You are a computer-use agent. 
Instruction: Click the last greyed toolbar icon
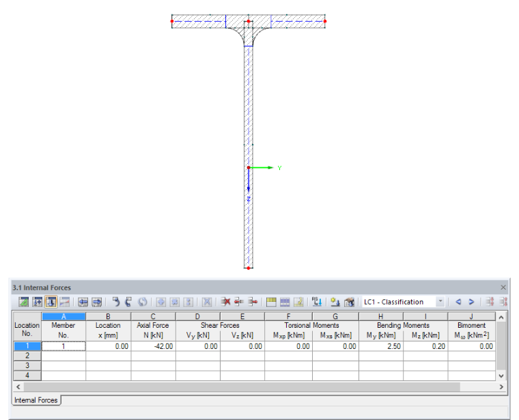(x=503, y=302)
